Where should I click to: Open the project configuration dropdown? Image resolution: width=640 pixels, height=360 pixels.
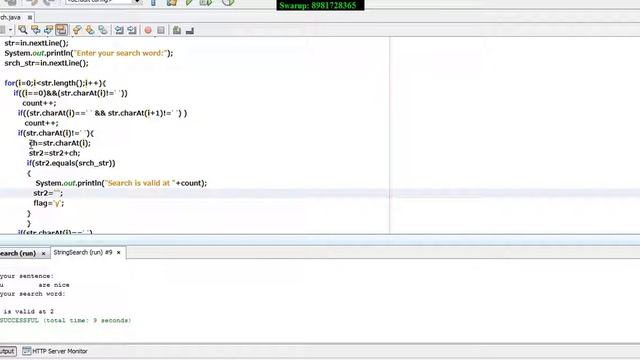(103, 2)
